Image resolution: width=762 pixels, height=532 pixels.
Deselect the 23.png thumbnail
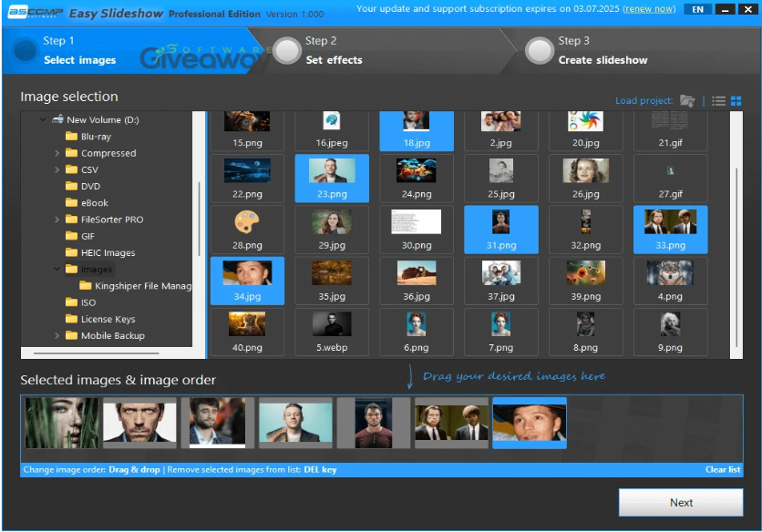[332, 179]
